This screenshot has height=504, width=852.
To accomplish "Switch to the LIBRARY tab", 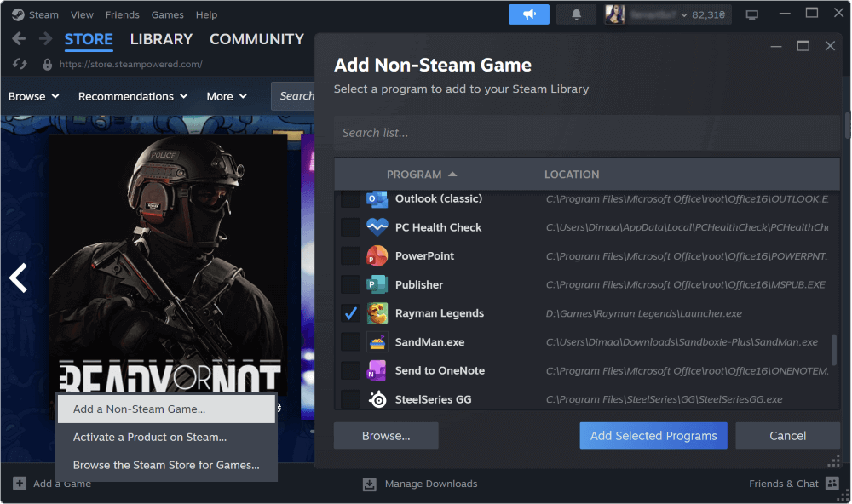I will (x=161, y=39).
